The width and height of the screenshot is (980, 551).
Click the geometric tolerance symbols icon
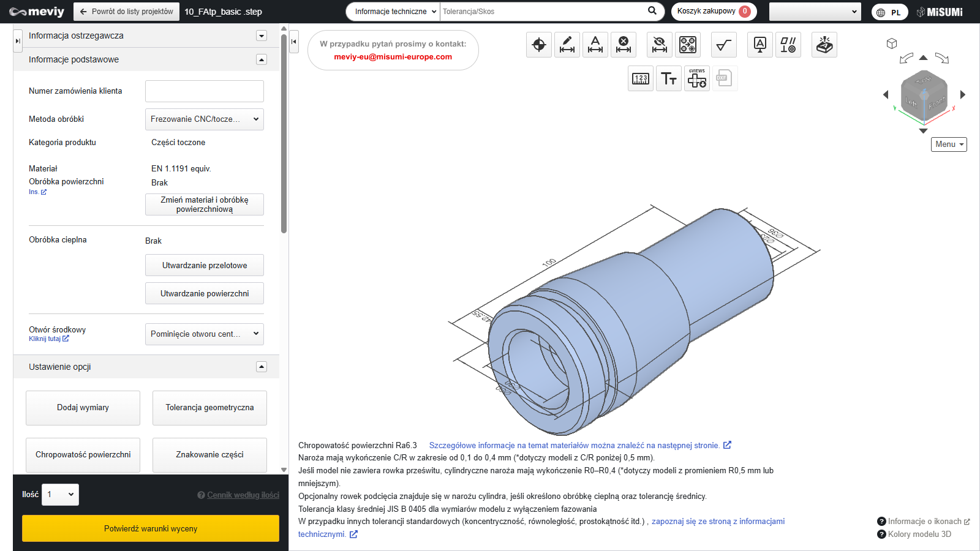tap(788, 45)
